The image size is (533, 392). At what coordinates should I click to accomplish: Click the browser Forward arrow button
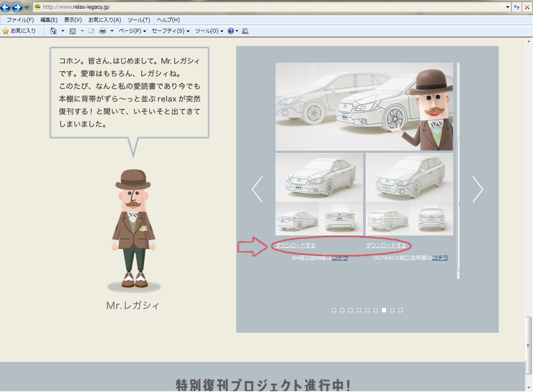[17, 7]
